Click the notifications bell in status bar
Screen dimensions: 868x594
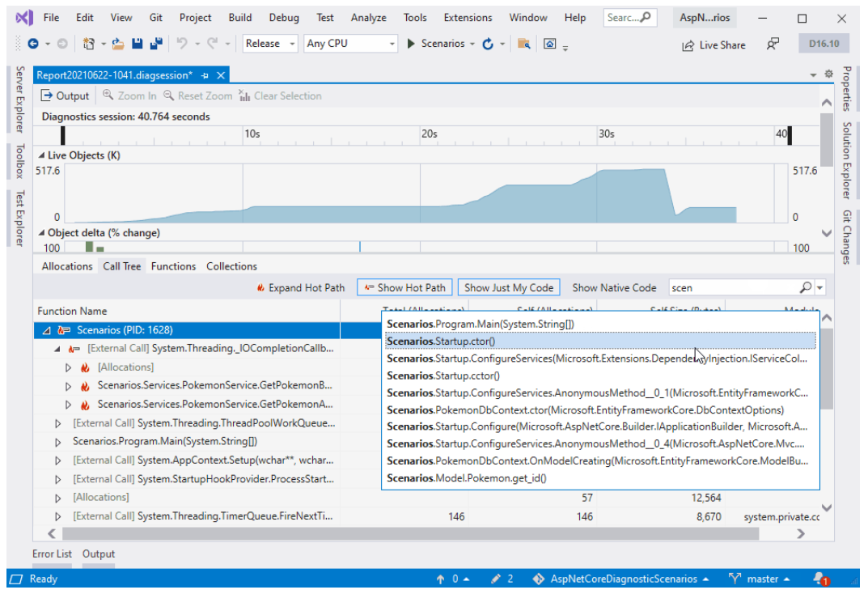point(820,579)
